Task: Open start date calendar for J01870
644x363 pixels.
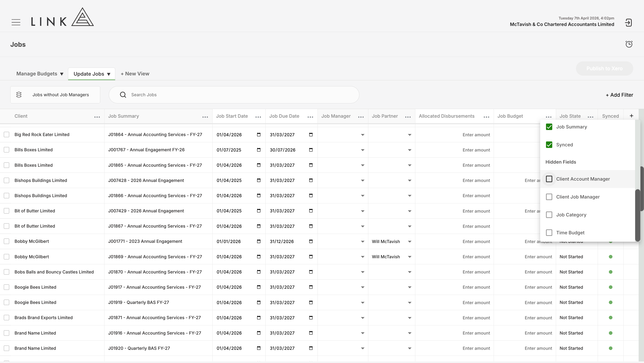Action: pyautogui.click(x=259, y=272)
